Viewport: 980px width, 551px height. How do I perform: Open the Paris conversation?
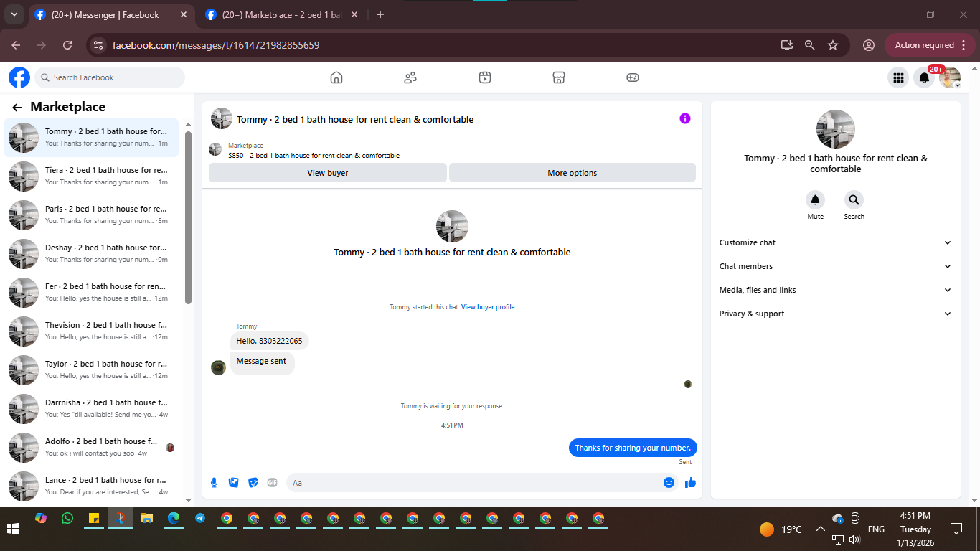point(92,215)
